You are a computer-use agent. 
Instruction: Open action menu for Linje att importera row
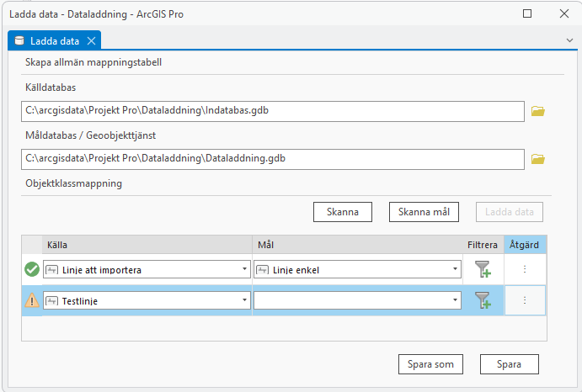[x=525, y=270]
